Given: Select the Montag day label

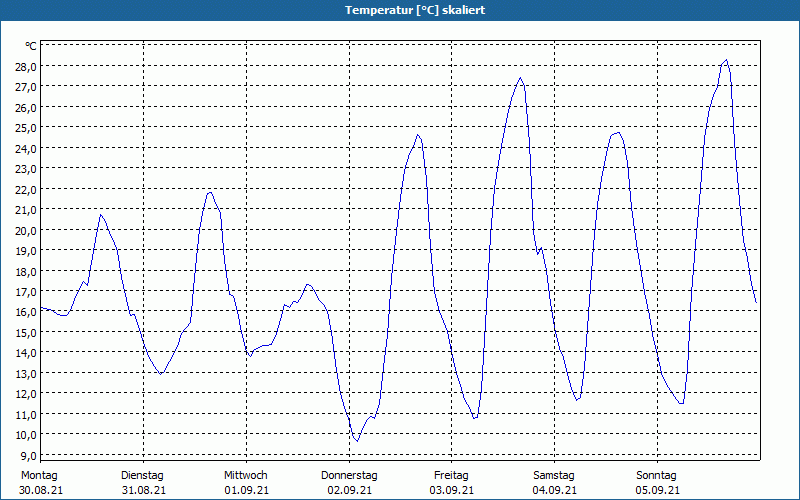Looking at the screenshot, I should coord(39,475).
